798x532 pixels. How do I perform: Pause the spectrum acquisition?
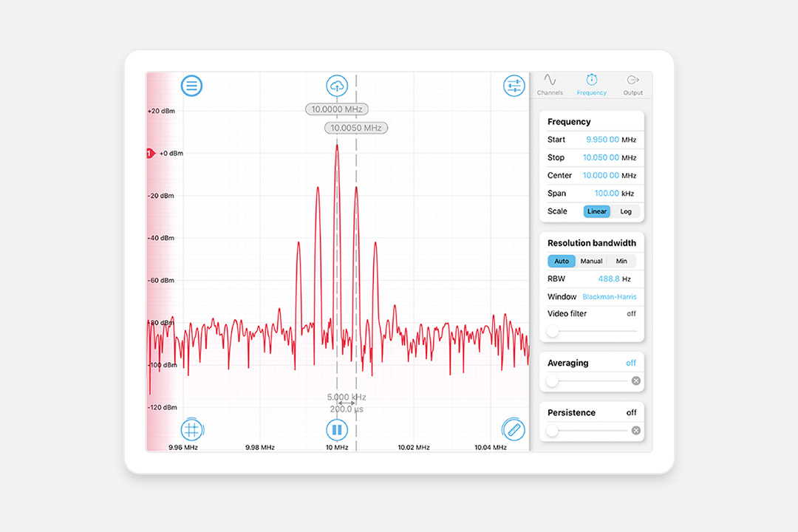tap(337, 430)
